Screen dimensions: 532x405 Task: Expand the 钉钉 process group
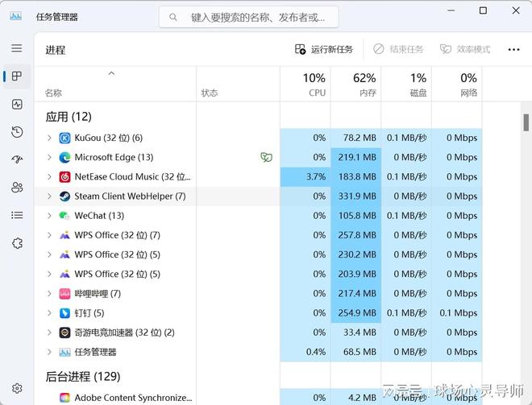coord(49,313)
